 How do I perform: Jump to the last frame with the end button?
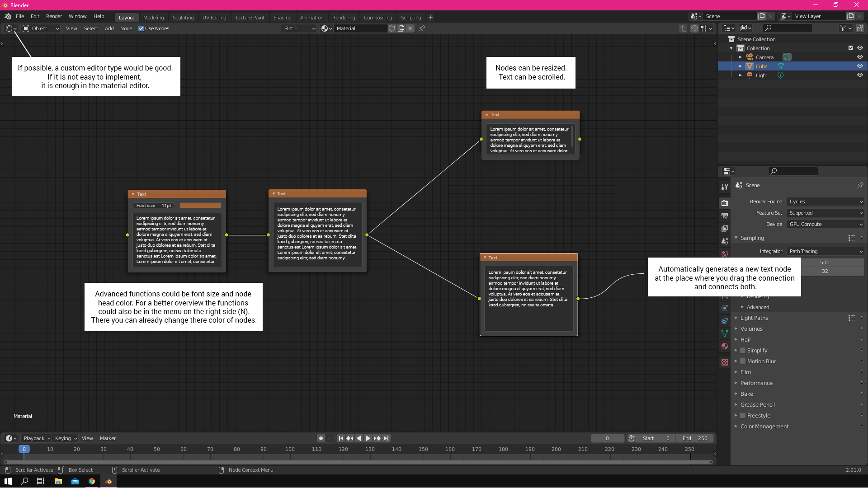point(386,438)
